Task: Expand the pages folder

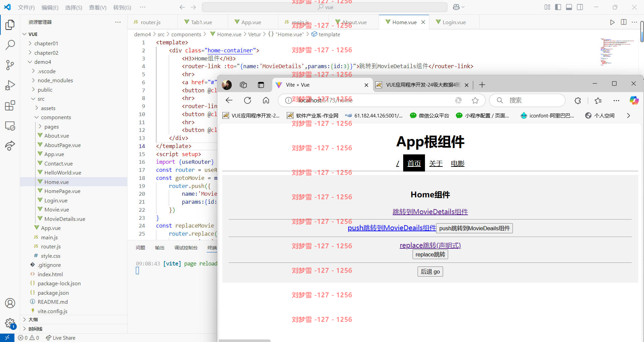Action: [40, 127]
